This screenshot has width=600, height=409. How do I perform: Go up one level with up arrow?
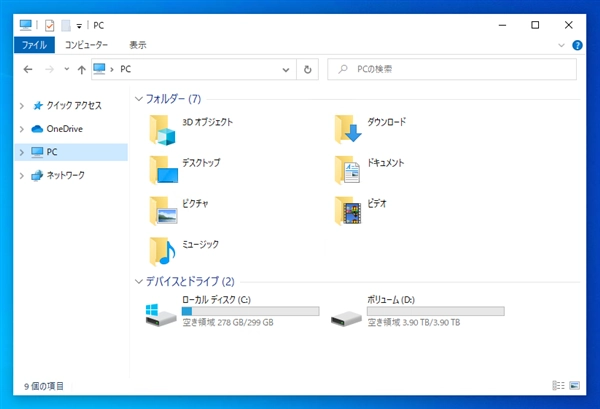point(82,70)
